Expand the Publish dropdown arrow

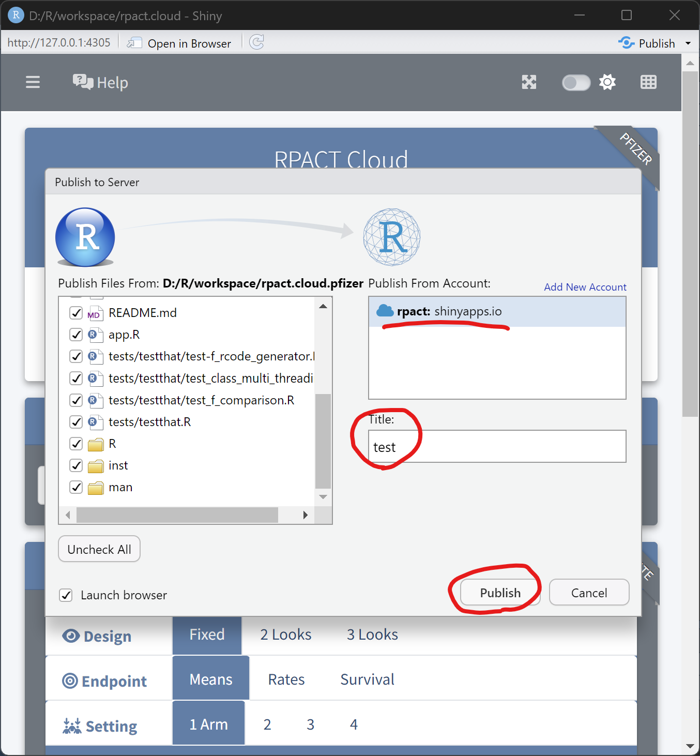coord(689,43)
